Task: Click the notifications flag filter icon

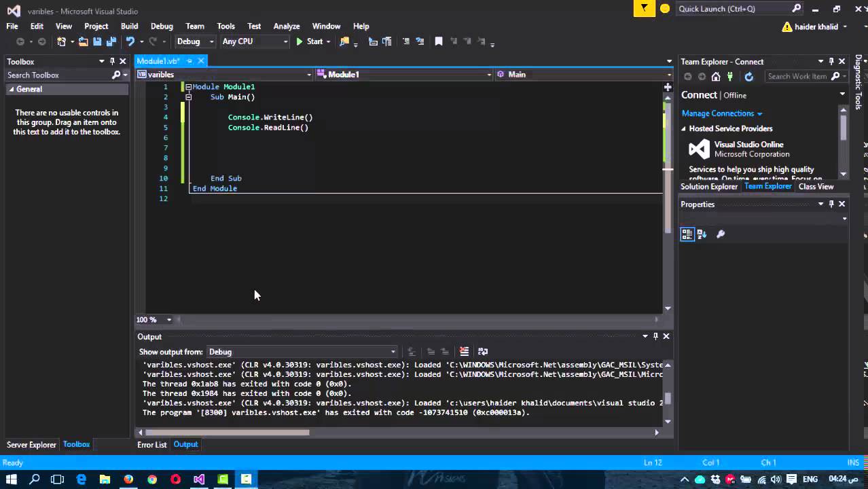Action: pyautogui.click(x=643, y=8)
